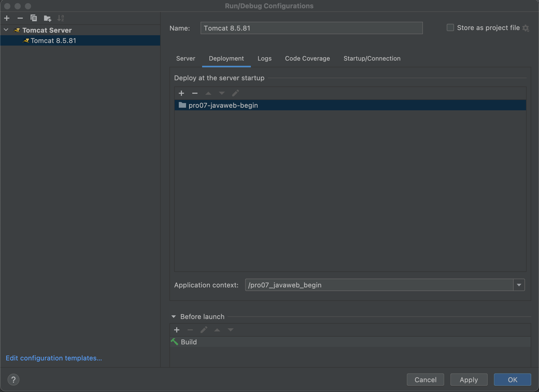539x392 pixels.
Task: Click the Cancel button
Action: (425, 380)
